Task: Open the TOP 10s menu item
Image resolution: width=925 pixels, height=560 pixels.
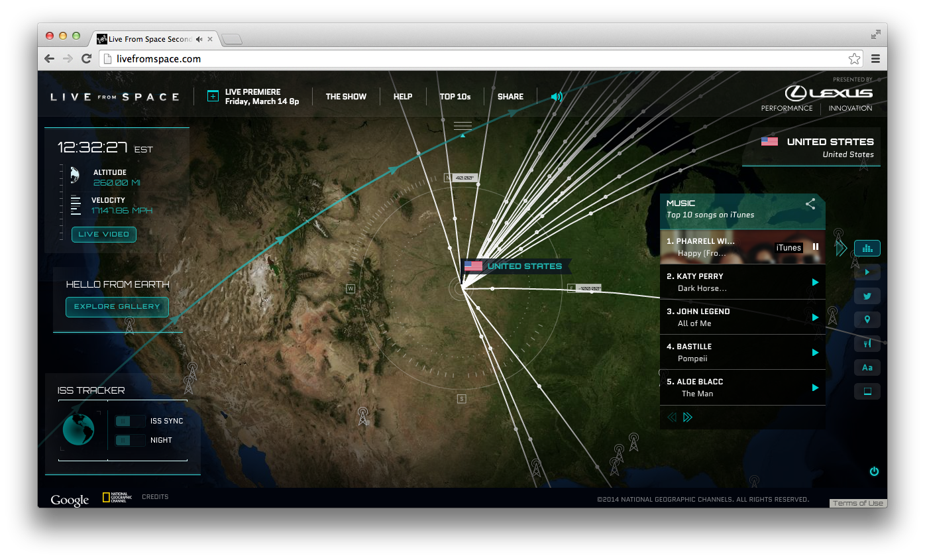Action: [x=455, y=96]
